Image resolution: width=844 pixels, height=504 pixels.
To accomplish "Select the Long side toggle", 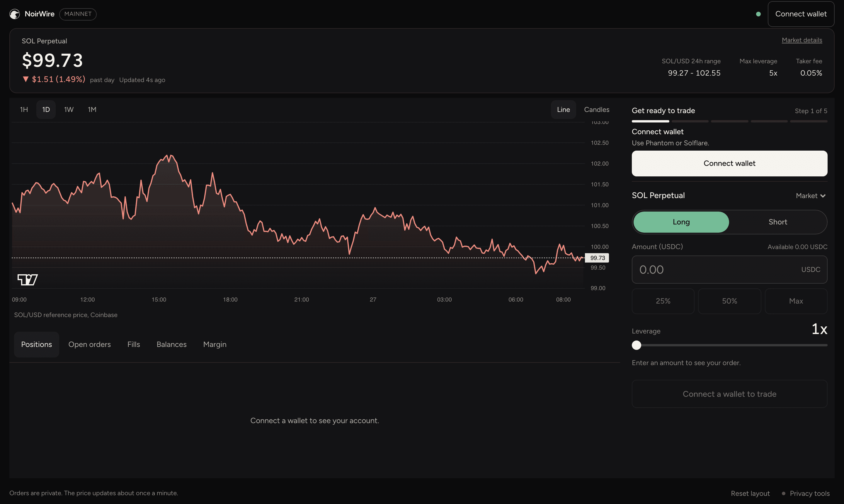I will point(681,222).
